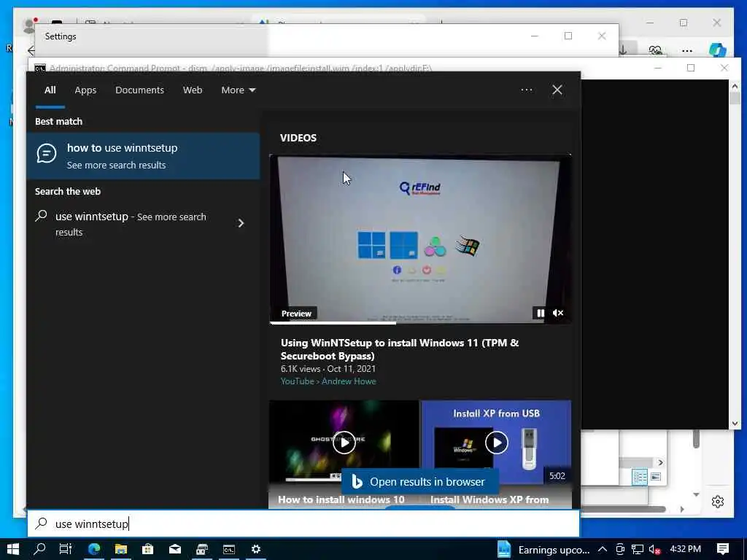The width and height of the screenshot is (747, 560).
Task: Click the search box magnifier icon
Action: coord(42,524)
